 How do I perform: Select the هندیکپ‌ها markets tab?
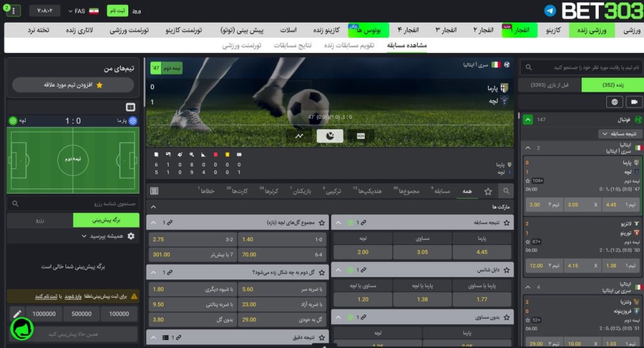tap(368, 191)
